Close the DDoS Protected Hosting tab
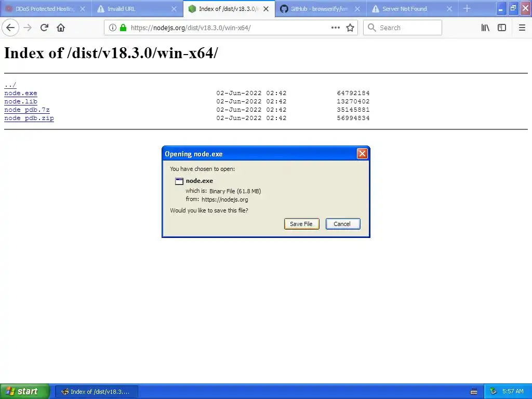Image resolution: width=532 pixels, height=399 pixels. [x=83, y=9]
